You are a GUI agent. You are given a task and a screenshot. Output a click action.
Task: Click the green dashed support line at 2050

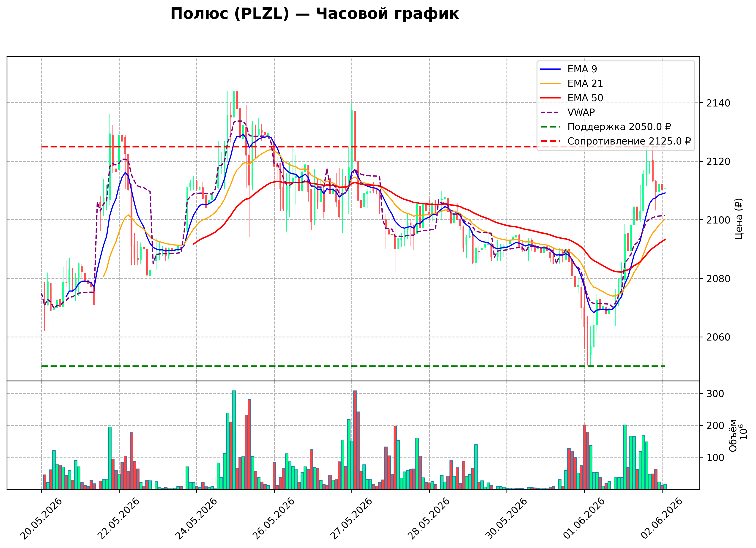(x=353, y=366)
